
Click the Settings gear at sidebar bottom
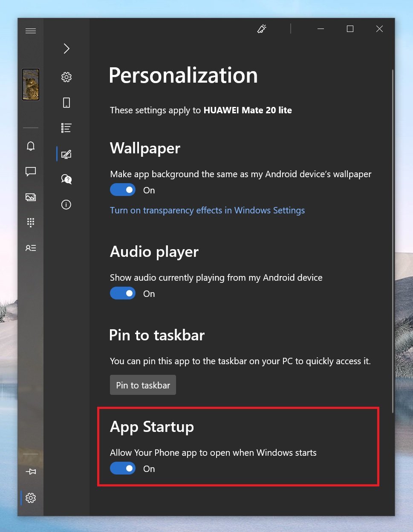[31, 497]
